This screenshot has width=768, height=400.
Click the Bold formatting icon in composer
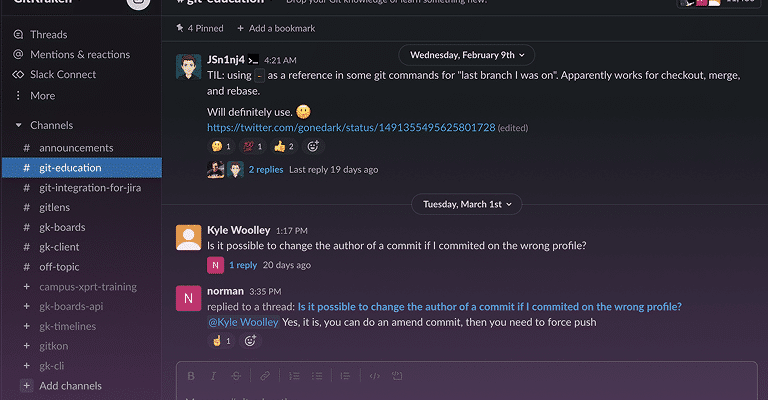[190, 376]
